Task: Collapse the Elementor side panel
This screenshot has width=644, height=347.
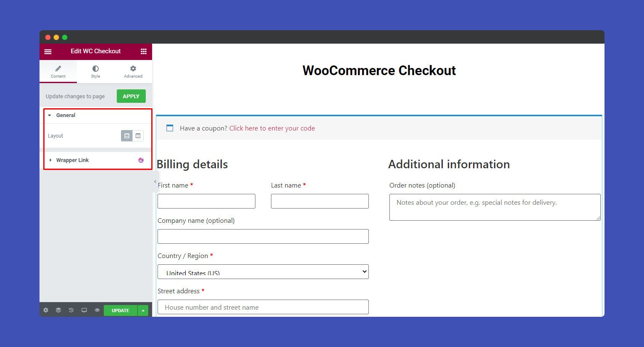Action: click(x=155, y=182)
